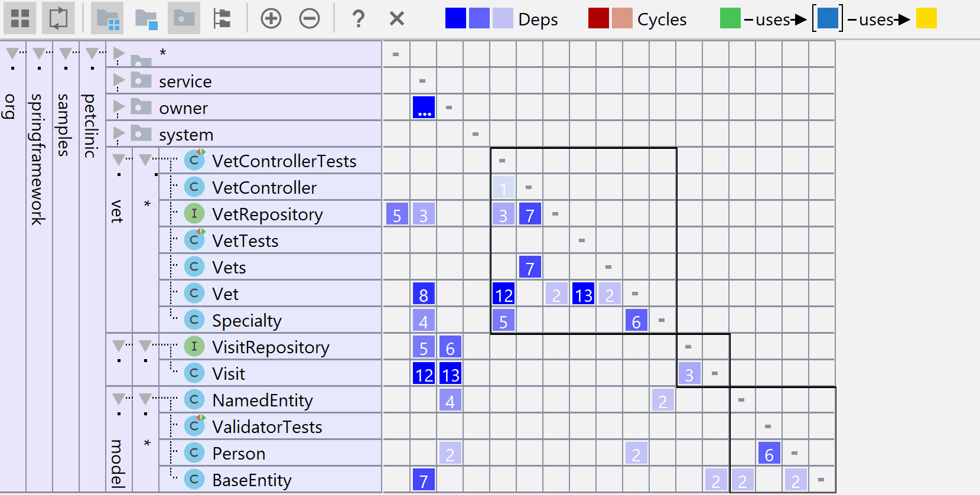
Task: Select the Visit class row
Action: [x=229, y=373]
